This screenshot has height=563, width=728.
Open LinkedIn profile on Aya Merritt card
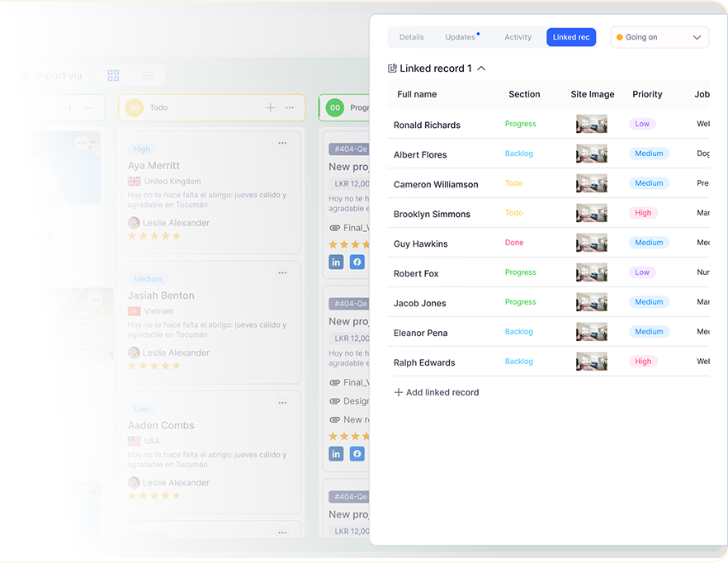coord(336,262)
